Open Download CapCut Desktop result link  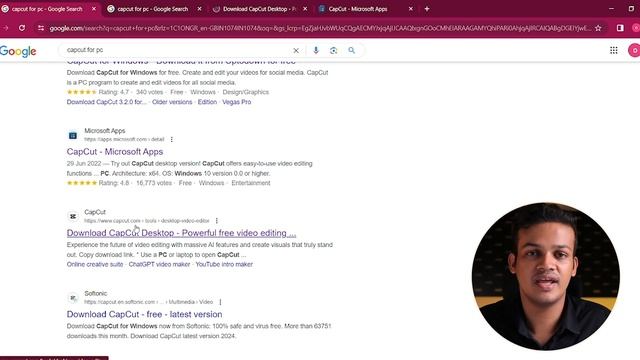tap(181, 233)
